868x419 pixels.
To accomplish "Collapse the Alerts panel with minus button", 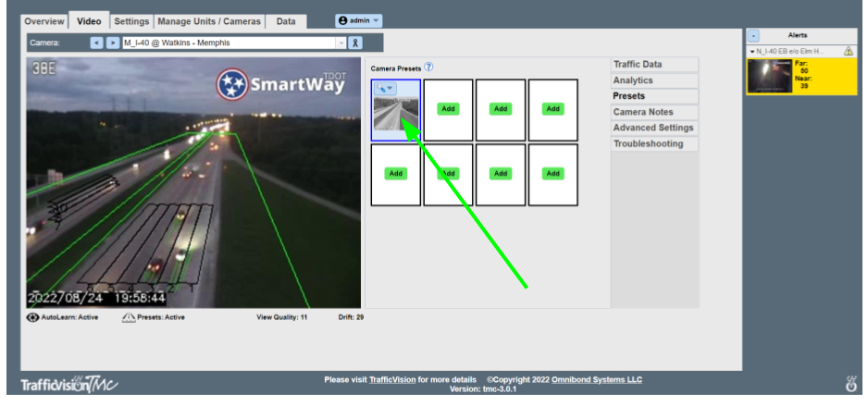I will [753, 35].
